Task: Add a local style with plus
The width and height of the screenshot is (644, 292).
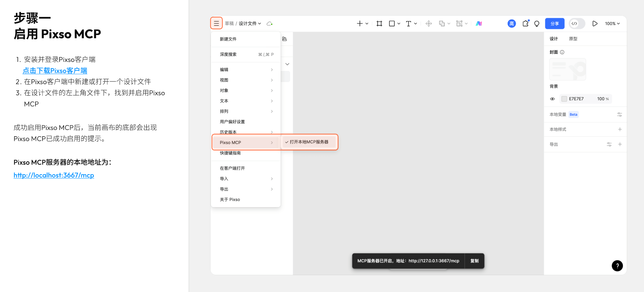Action: 620,129
